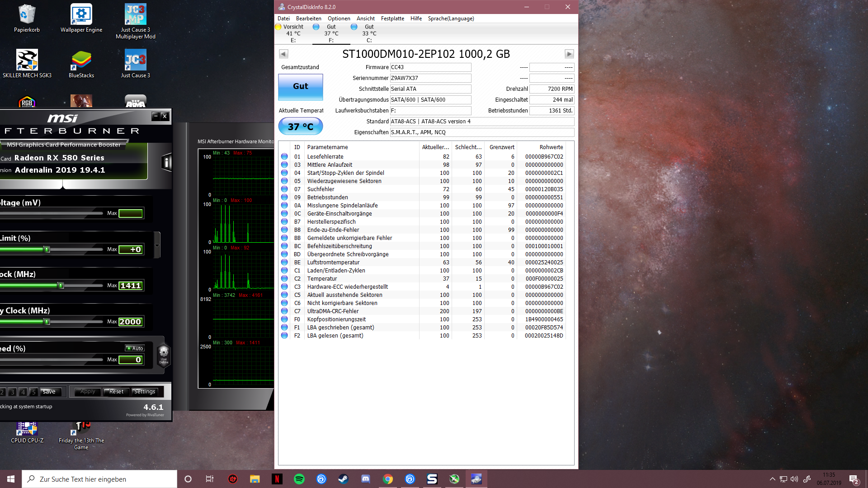
Task: Open Spotify from the taskbar
Action: point(299,479)
